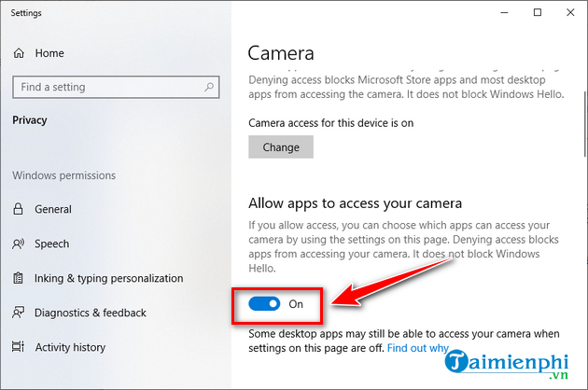
Task: Click into the Find a setting box
Action: [116, 87]
